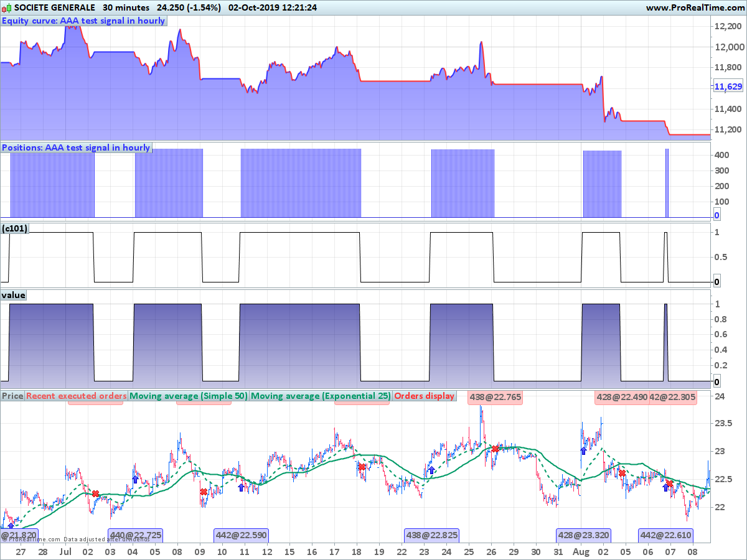Click the red X exit marker at August 07

[670, 483]
